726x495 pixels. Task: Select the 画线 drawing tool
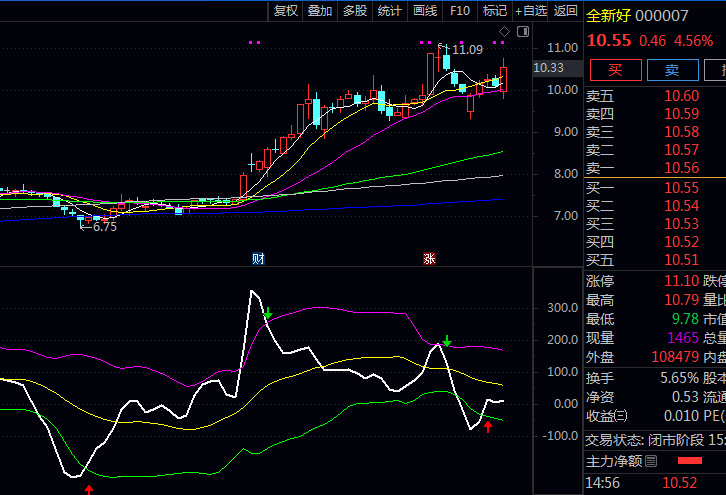[x=425, y=11]
